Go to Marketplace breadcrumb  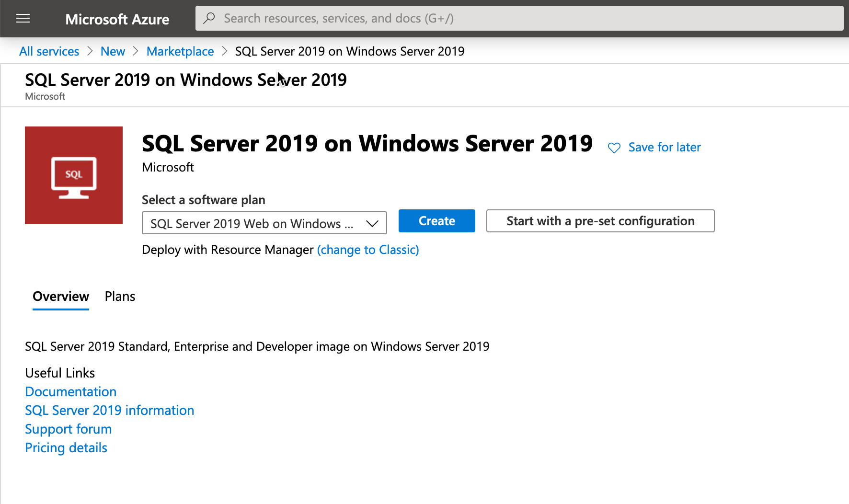[180, 51]
